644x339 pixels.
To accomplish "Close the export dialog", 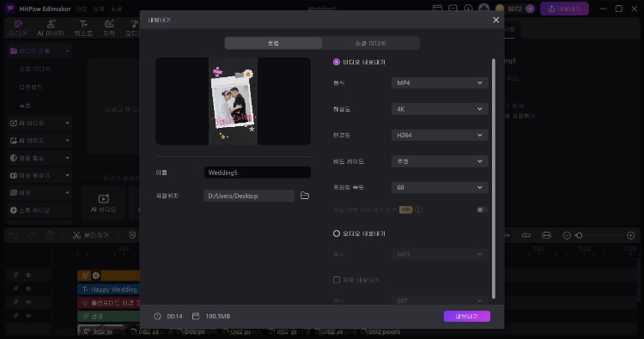I will pyautogui.click(x=495, y=20).
